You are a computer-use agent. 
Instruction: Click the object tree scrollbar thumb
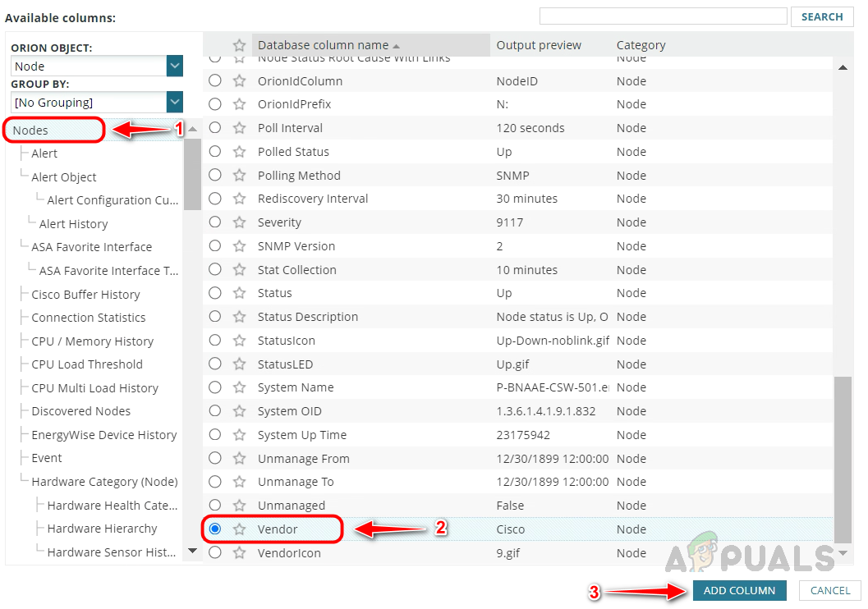coord(192,174)
